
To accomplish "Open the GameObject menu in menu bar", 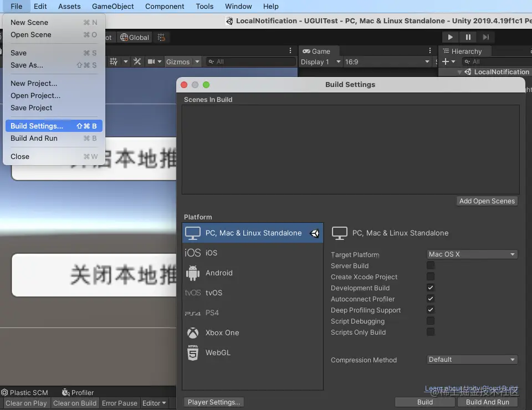I will 112,7.
